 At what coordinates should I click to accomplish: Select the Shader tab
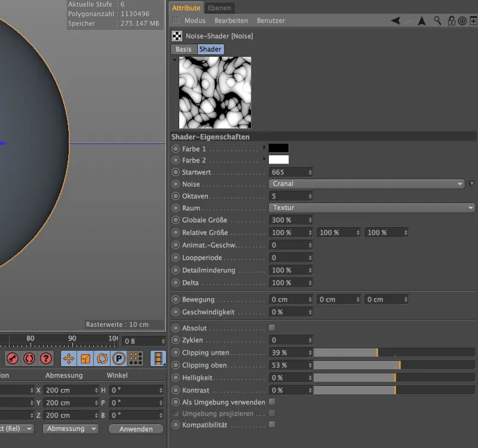coord(210,49)
